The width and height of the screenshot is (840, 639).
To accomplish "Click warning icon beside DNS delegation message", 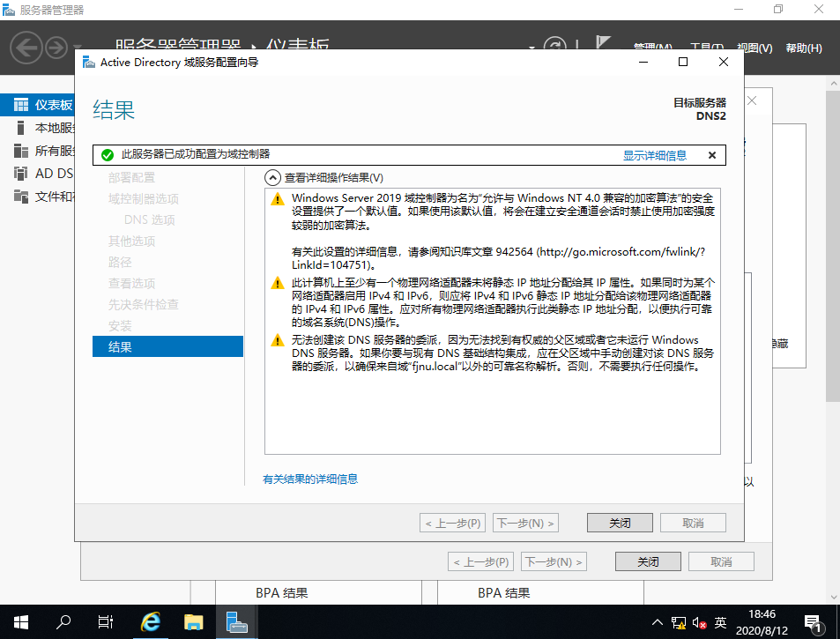I will [x=278, y=340].
